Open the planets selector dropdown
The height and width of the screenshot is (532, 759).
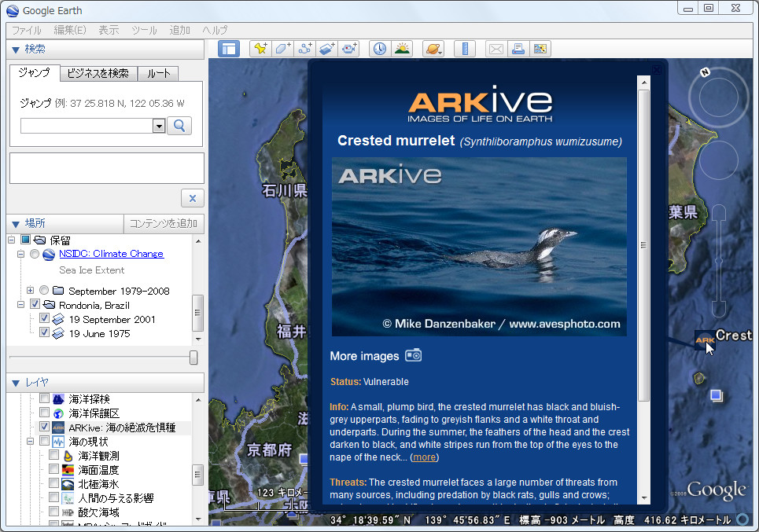click(x=433, y=48)
